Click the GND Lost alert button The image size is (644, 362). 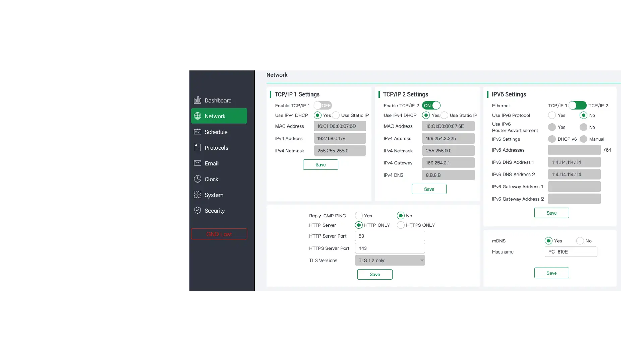point(219,234)
